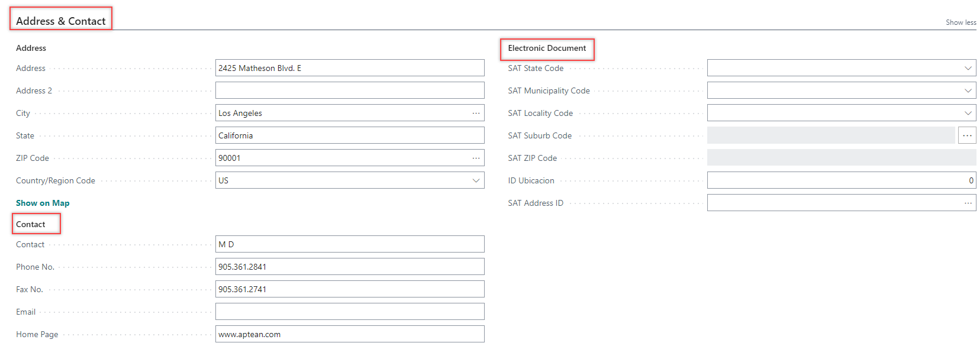
Task: Open the SAT Address ID lookup ellipsis
Action: pyautogui.click(x=968, y=203)
